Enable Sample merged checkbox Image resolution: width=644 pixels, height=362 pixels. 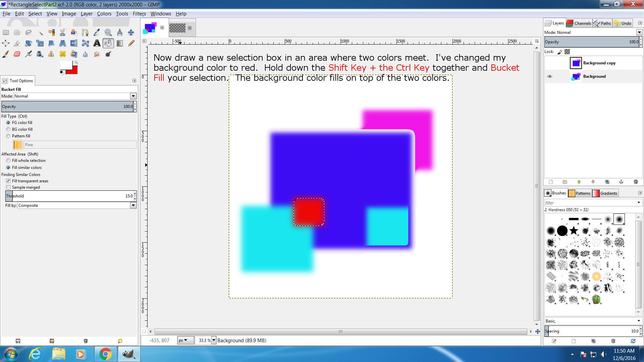[8, 187]
